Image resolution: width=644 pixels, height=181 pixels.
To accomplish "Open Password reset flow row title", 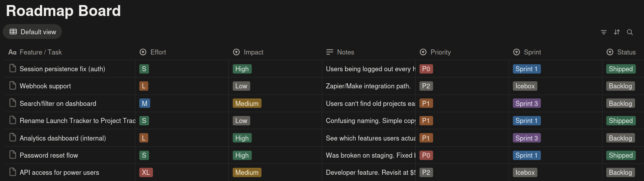I will point(49,155).
